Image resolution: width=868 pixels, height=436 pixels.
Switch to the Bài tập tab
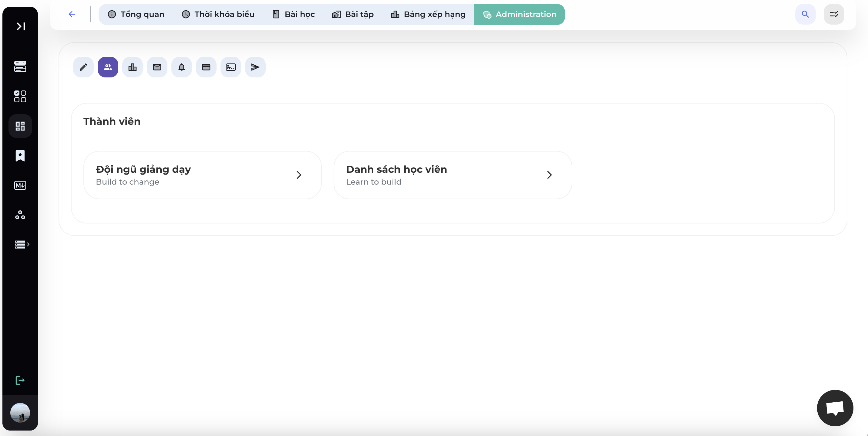[x=353, y=14]
